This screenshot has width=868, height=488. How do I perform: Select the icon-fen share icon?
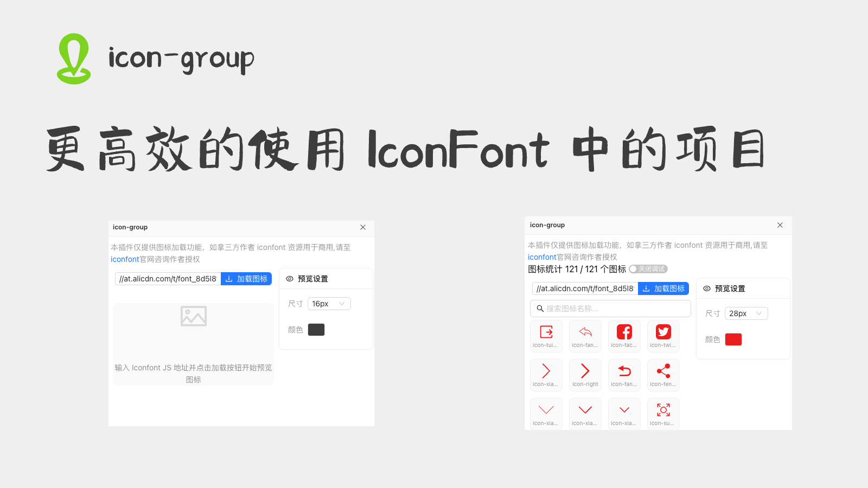pyautogui.click(x=663, y=371)
